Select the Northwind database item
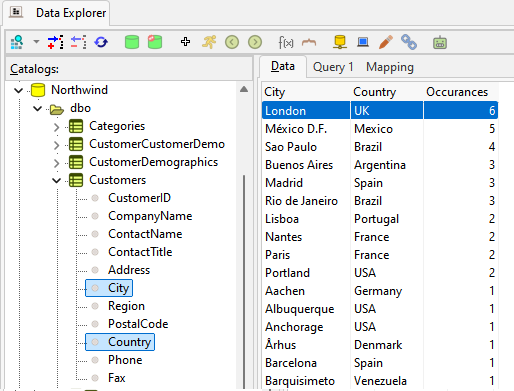This screenshot has height=391, width=514. (x=79, y=90)
